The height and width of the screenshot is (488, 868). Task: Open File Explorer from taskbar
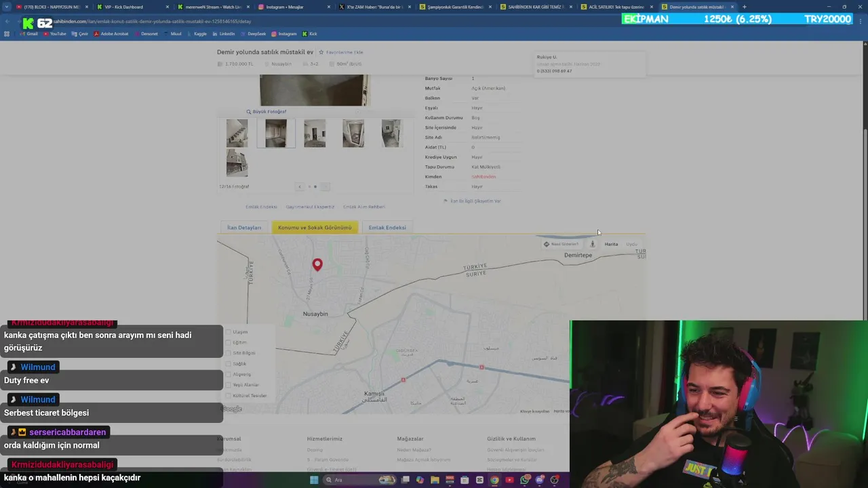435,480
